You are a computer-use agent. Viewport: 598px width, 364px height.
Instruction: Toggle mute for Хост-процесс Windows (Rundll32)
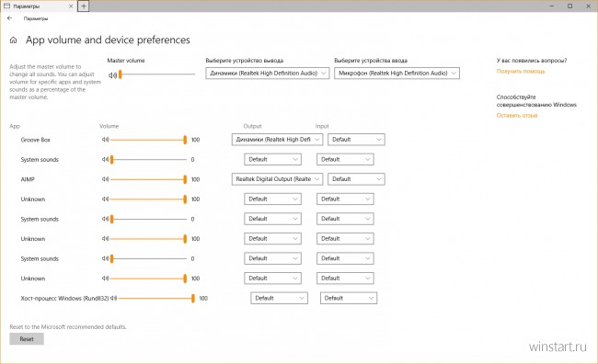pyautogui.click(x=113, y=298)
